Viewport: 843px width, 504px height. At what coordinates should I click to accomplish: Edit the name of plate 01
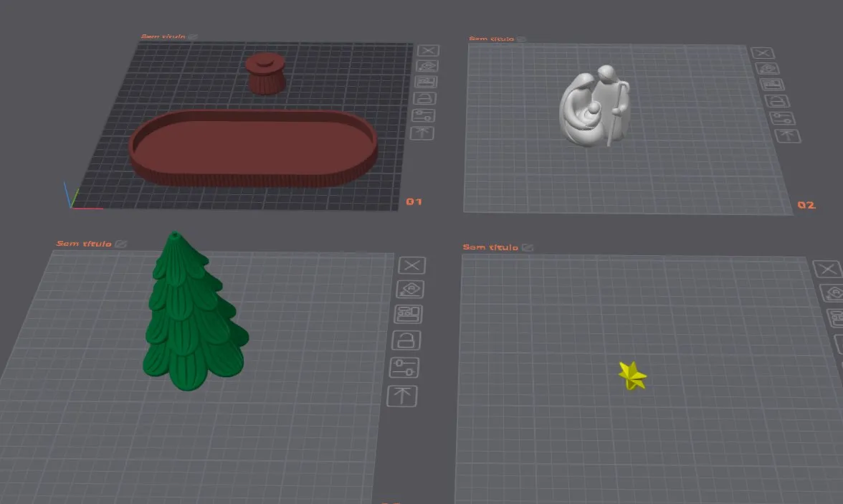(192, 37)
